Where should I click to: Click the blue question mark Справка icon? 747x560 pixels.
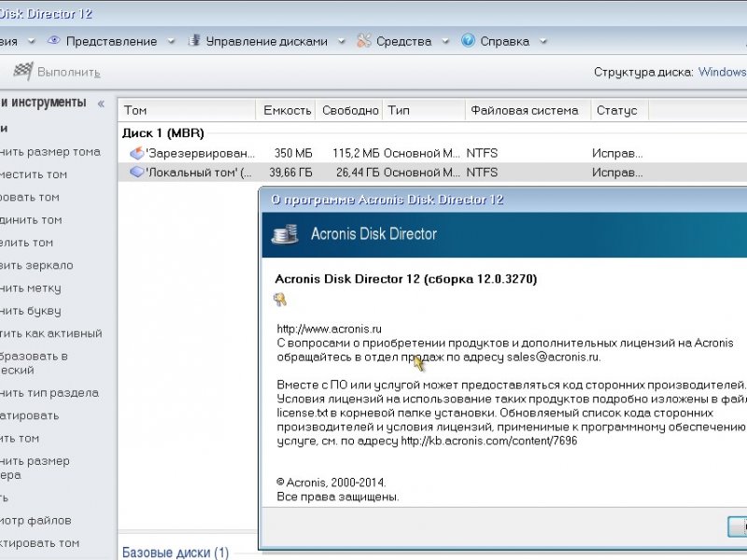468,40
